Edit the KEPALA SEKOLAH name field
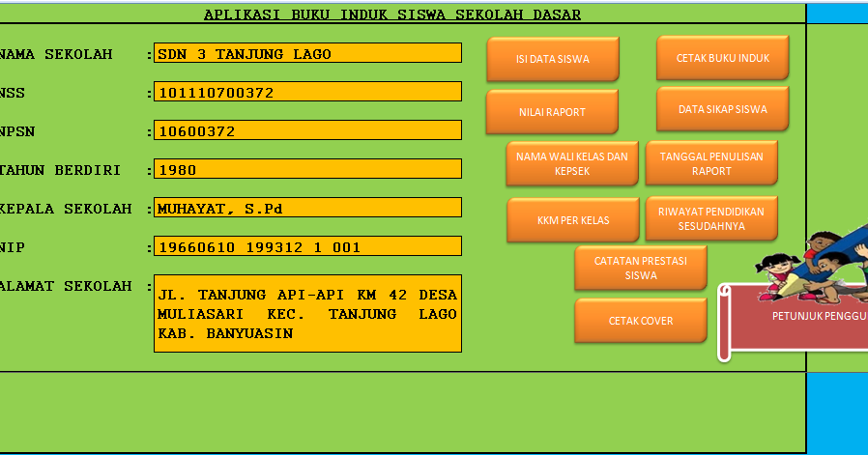Image resolution: width=868 pixels, height=455 pixels. 307,208
